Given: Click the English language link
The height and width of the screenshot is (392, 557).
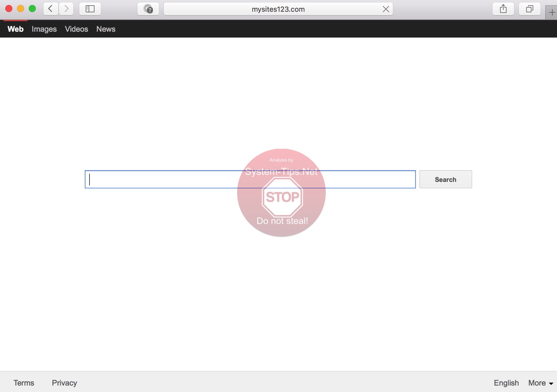Looking at the screenshot, I should (506, 383).
